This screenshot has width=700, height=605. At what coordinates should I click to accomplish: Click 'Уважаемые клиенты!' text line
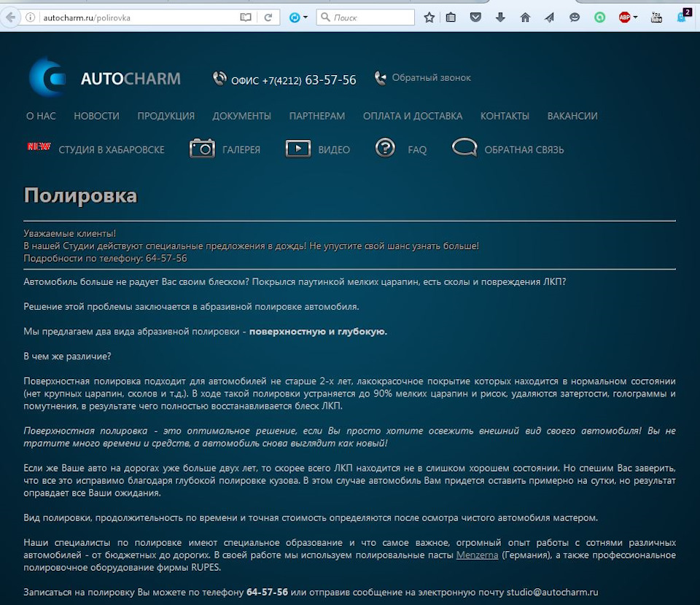click(x=70, y=234)
